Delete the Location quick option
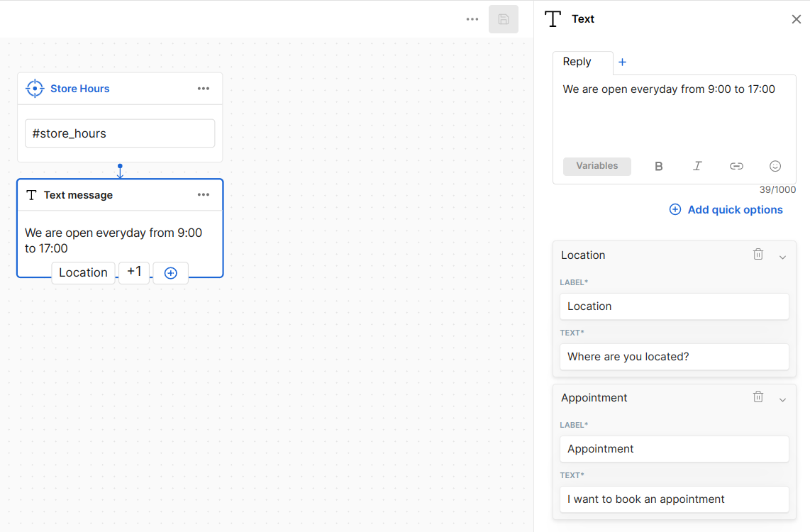 pos(758,255)
